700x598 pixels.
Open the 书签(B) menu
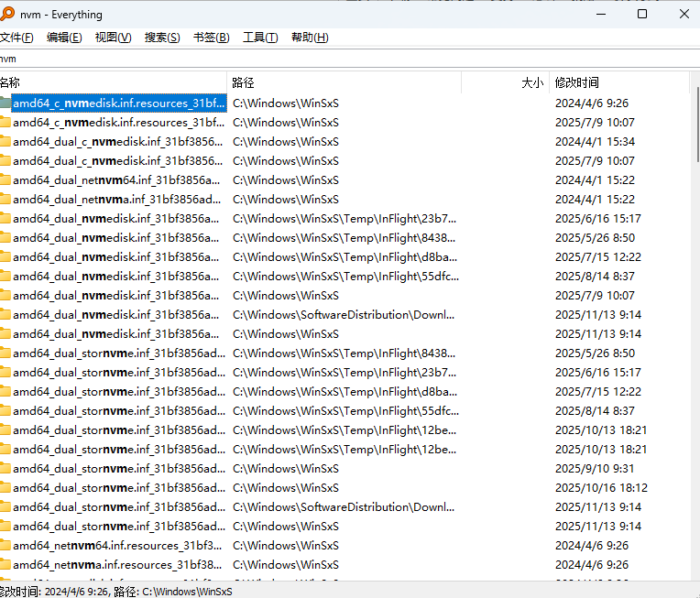(211, 38)
